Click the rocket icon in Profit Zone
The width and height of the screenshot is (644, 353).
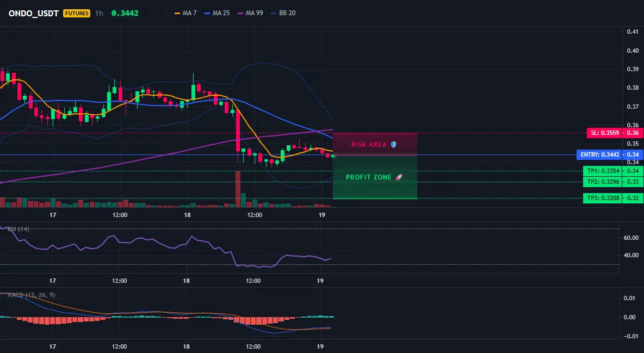click(x=399, y=177)
